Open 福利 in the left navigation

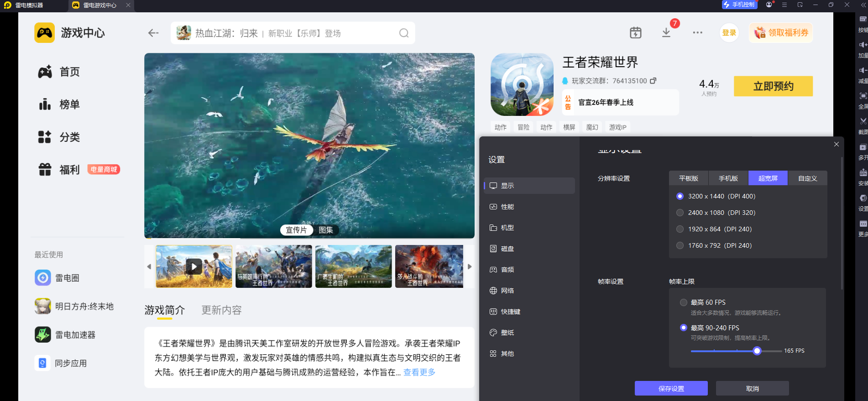59,170
